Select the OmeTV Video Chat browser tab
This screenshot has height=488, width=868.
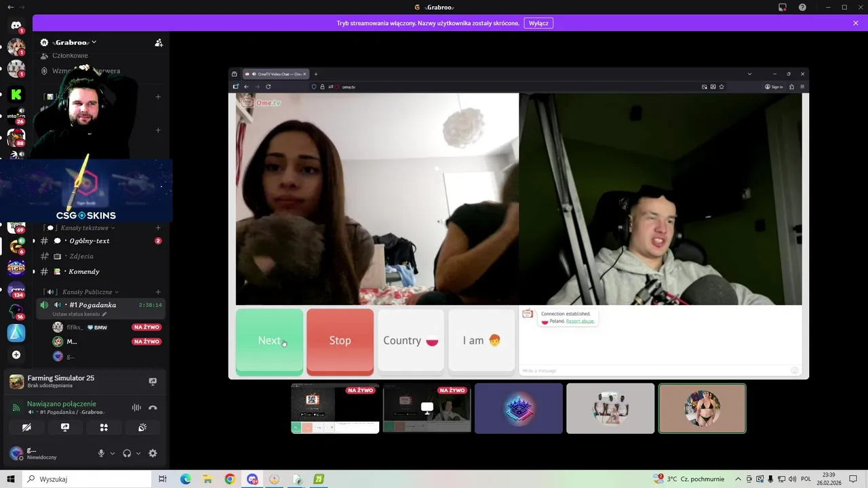275,74
